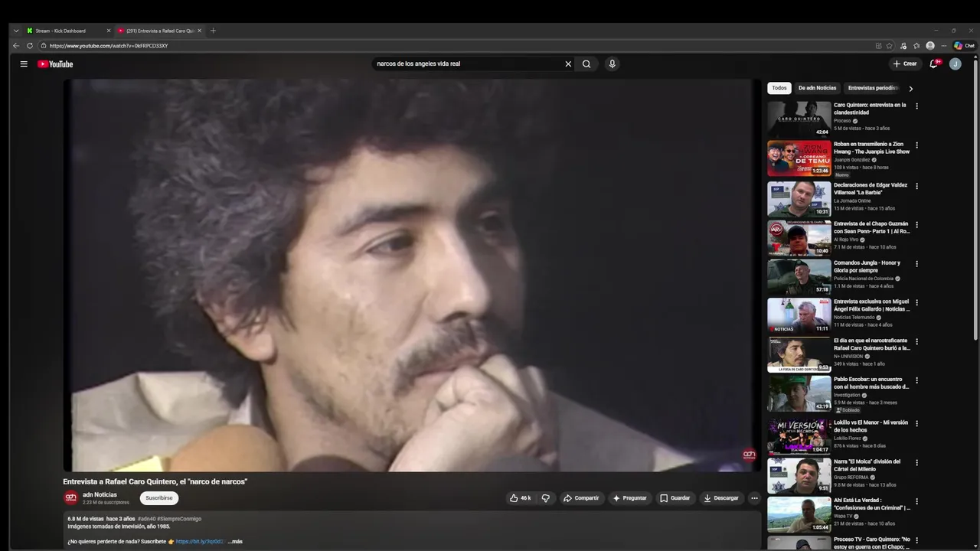Open the YouTube hamburger guide menu
This screenshot has width=980, height=551.
(24, 64)
